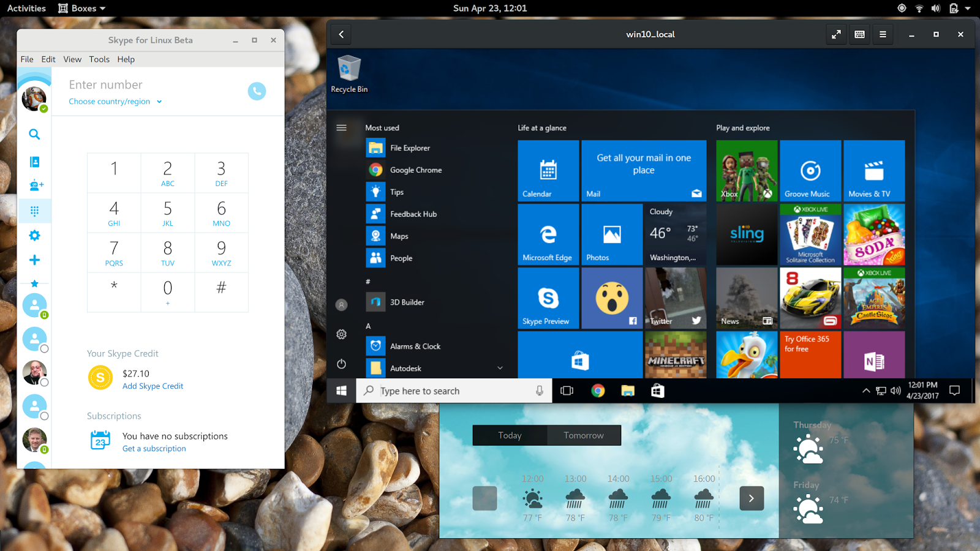Open Boxes hamburger menu
Image resolution: width=980 pixels, height=551 pixels.
point(883,34)
